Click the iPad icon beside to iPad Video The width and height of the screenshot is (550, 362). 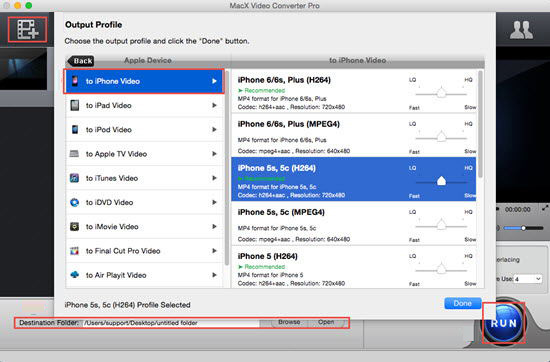(x=75, y=105)
